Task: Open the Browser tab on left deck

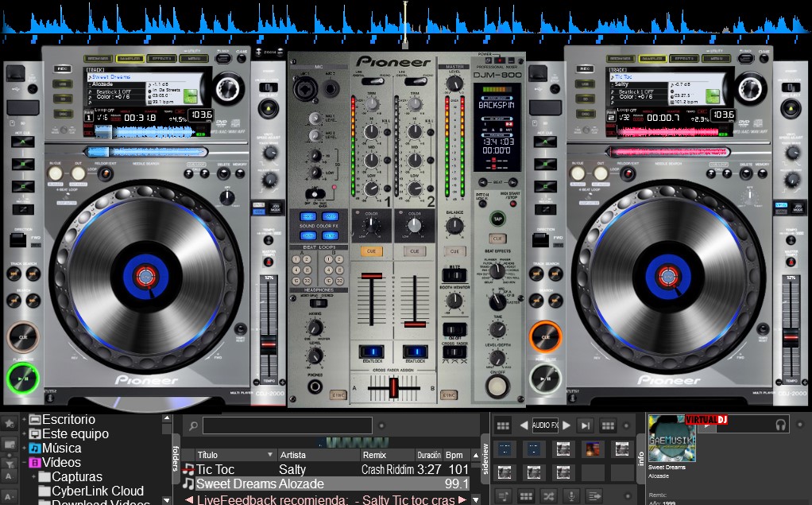Action: pos(98,59)
